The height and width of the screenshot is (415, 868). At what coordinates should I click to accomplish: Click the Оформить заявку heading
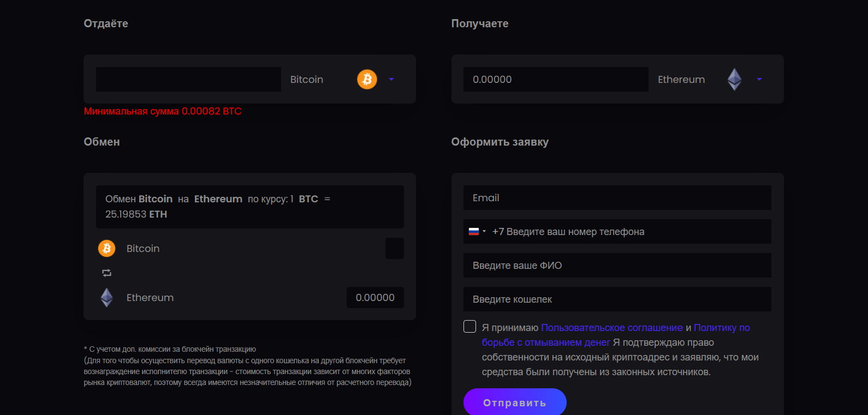click(x=500, y=142)
